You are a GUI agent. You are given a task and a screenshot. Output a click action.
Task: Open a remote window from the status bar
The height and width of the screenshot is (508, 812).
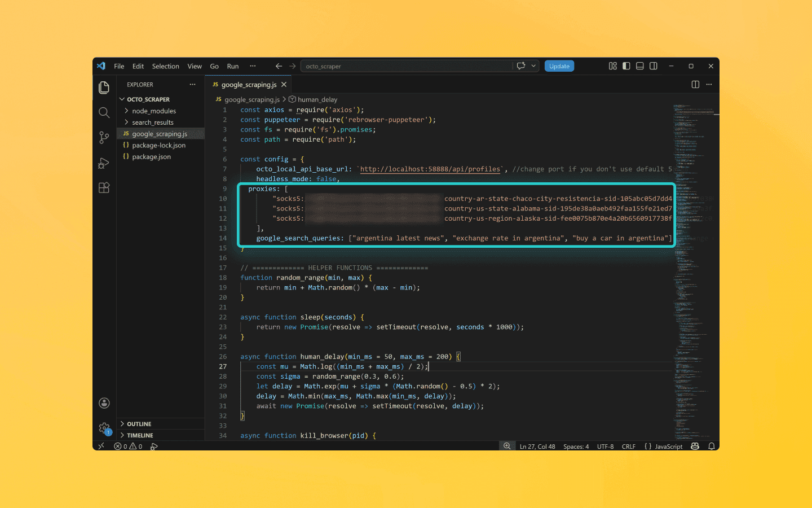[101, 446]
